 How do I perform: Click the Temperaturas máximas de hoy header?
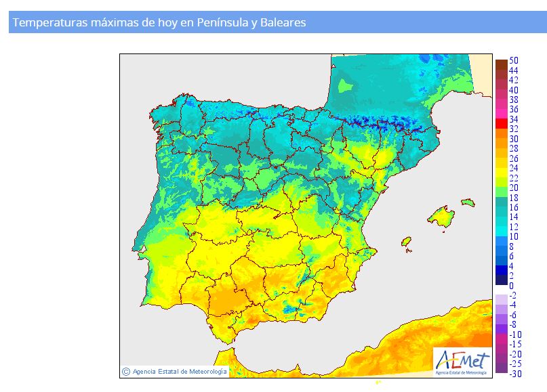[159, 22]
